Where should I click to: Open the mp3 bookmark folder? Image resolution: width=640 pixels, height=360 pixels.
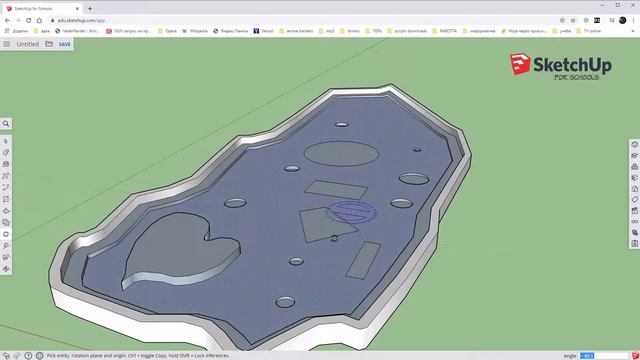[326, 31]
